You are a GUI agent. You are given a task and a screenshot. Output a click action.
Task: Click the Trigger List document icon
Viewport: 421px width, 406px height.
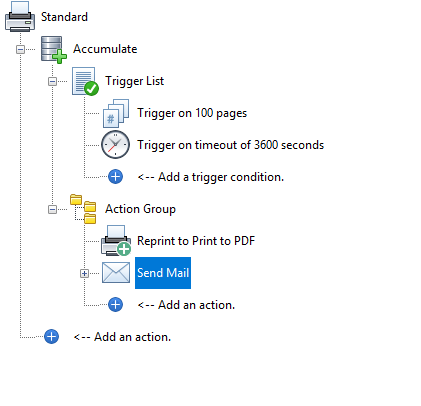pyautogui.click(x=85, y=81)
